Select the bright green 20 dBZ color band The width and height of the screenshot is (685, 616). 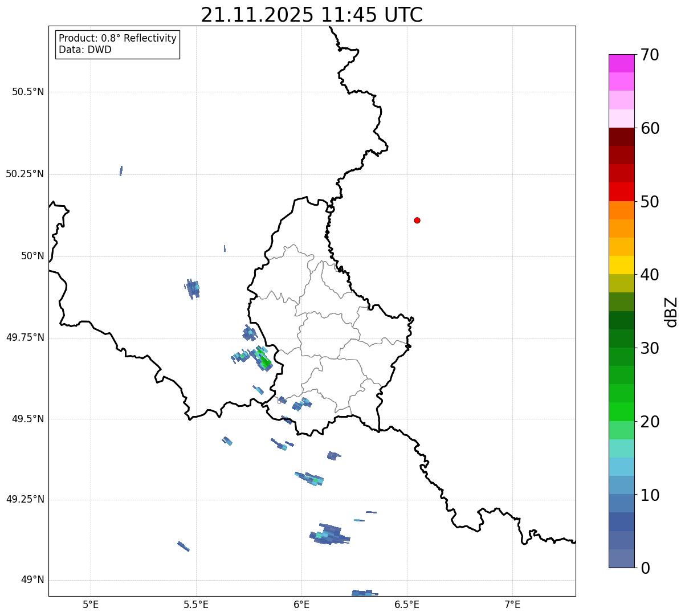[621, 412]
